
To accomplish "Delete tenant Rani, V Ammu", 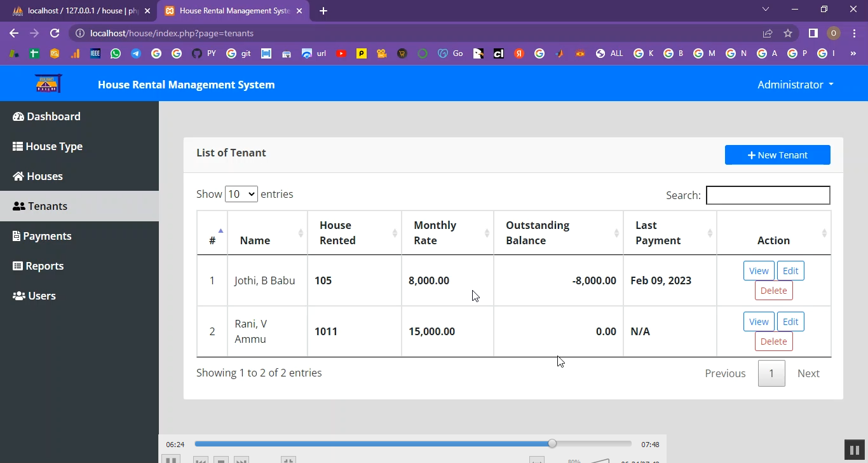I will [x=773, y=342].
